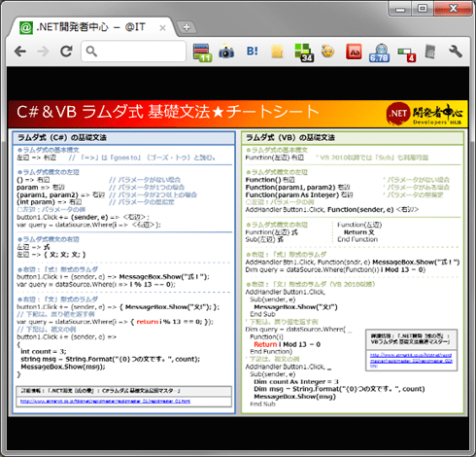Click the 'End Function' text in right column
Viewport: 476px width, 457px height.
pyautogui.click(x=357, y=239)
